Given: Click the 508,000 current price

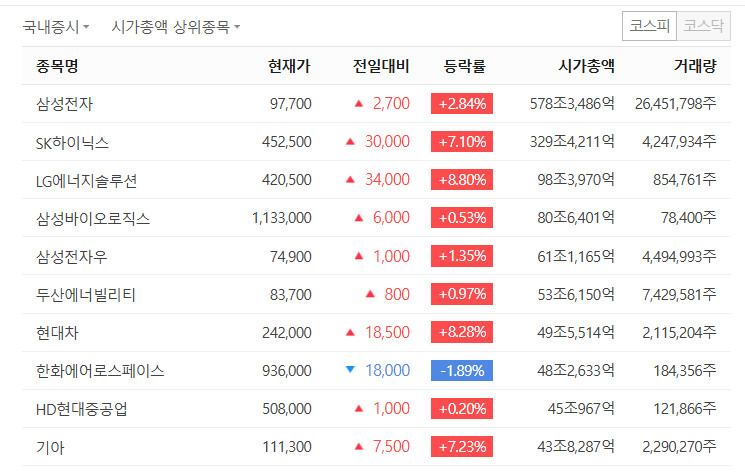Looking at the screenshot, I should [x=287, y=408].
